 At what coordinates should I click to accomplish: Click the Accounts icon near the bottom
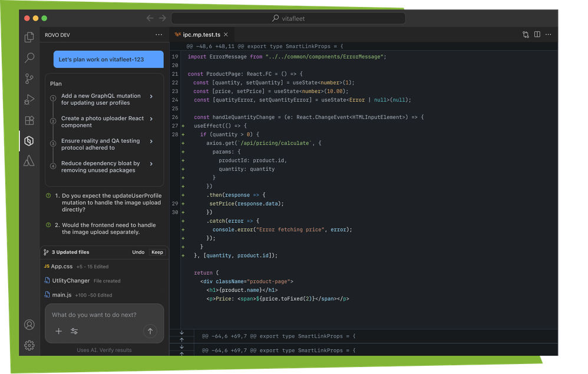click(x=29, y=324)
